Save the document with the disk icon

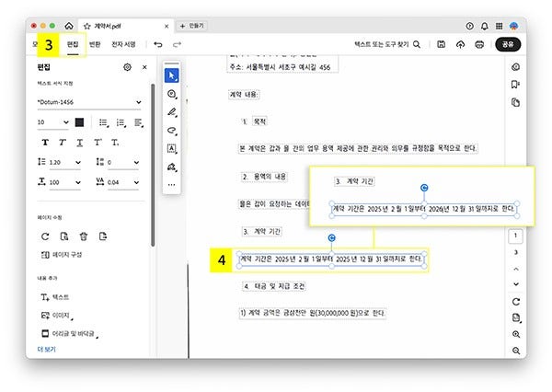point(441,44)
